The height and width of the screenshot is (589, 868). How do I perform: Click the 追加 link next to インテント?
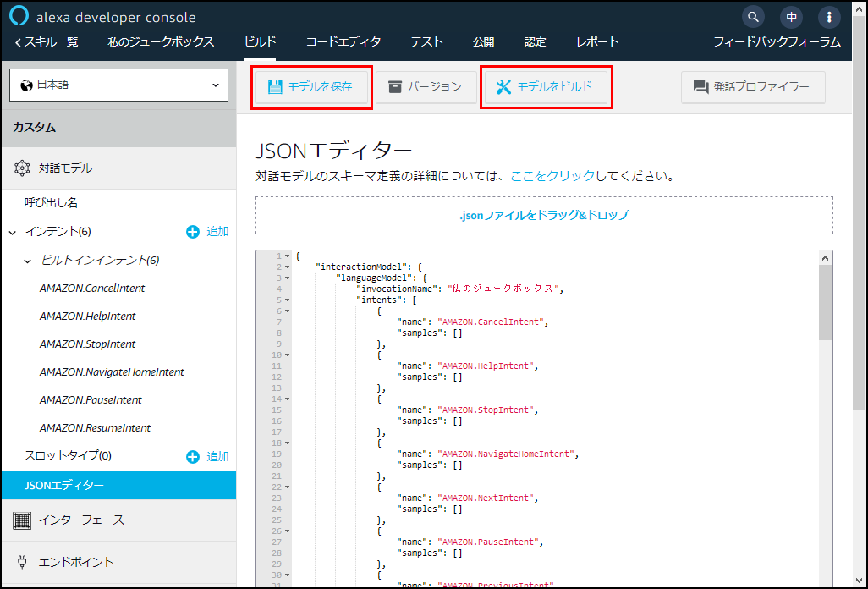[x=217, y=232]
